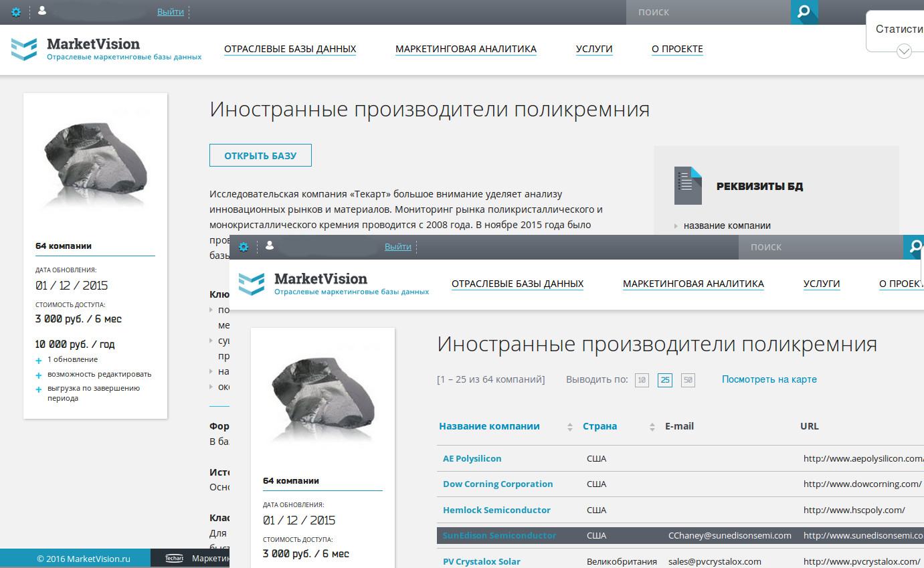Click the user profile icon on foreground page
Viewport: 924px width, 568px height.
(269, 246)
